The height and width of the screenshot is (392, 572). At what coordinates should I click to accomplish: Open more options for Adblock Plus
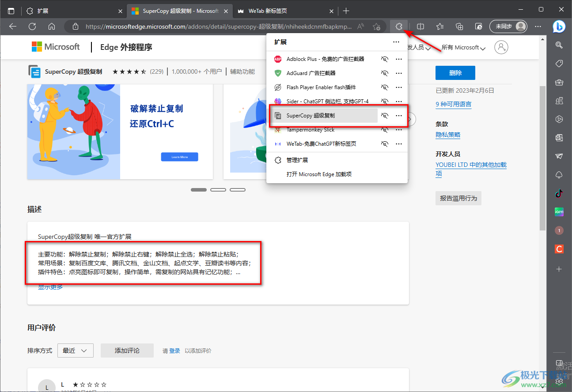[x=399, y=59]
